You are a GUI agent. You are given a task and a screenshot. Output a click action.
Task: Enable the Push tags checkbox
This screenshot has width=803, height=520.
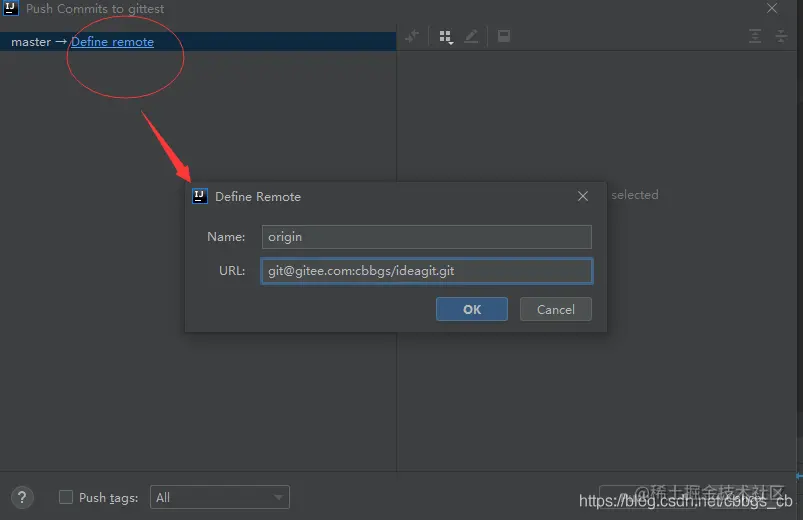66,497
